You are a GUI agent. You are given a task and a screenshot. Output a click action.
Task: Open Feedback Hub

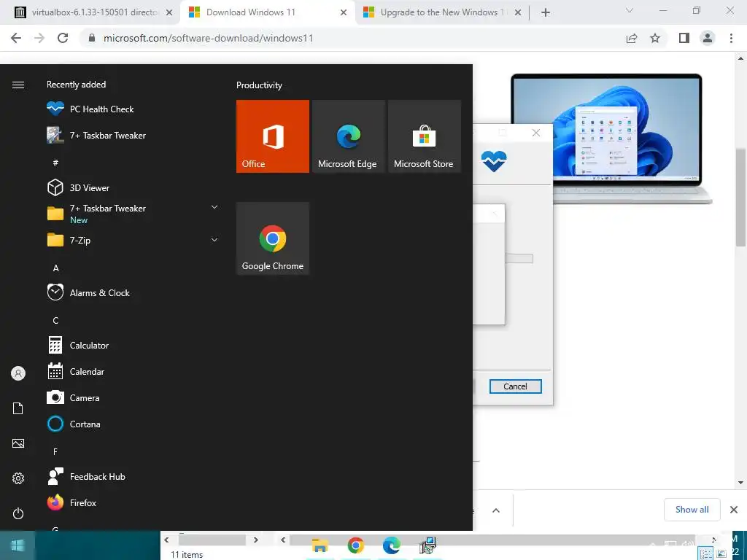click(x=86, y=476)
